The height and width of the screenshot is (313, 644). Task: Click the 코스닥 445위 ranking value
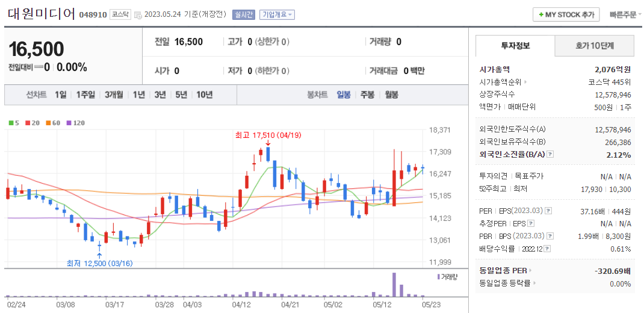[610, 82]
